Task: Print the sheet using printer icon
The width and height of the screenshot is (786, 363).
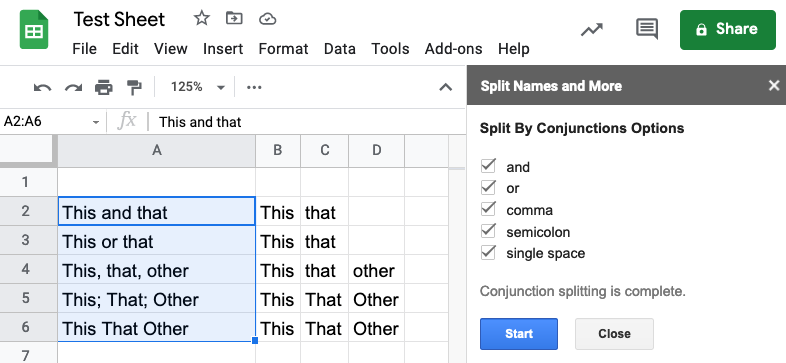Action: click(x=104, y=87)
